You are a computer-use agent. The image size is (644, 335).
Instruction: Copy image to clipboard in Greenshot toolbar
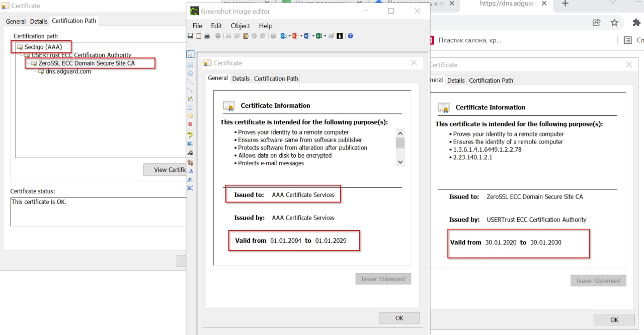point(199,36)
